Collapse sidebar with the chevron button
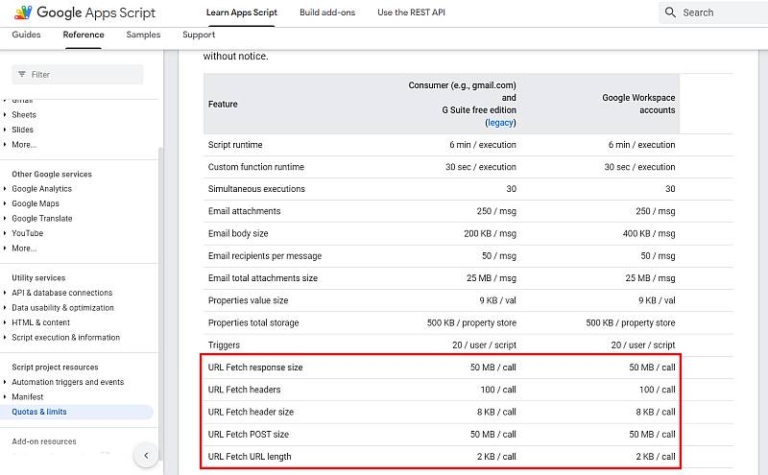The width and height of the screenshot is (768, 475). click(x=146, y=455)
